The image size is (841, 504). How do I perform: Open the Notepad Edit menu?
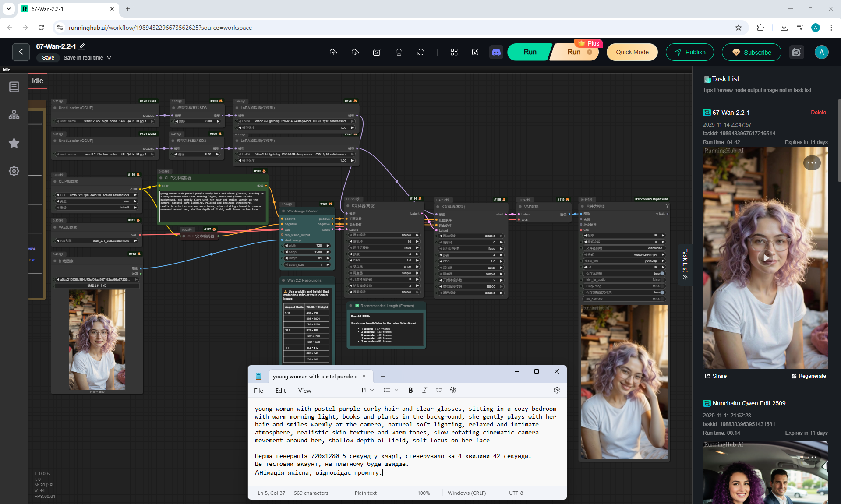click(x=280, y=391)
